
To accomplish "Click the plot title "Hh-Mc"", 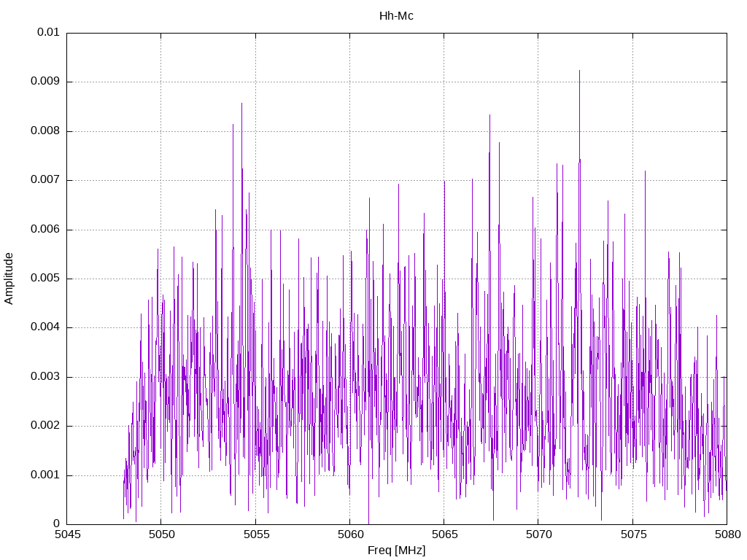I will (396, 16).
